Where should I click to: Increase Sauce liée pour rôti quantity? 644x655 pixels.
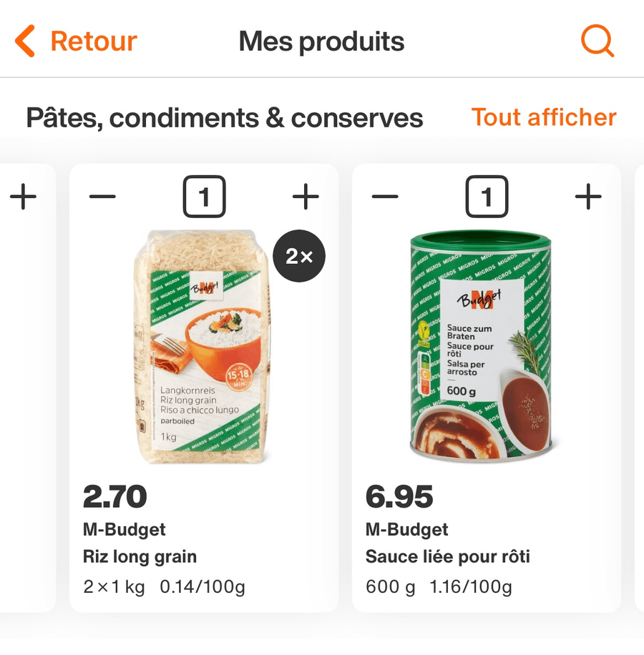tap(588, 197)
